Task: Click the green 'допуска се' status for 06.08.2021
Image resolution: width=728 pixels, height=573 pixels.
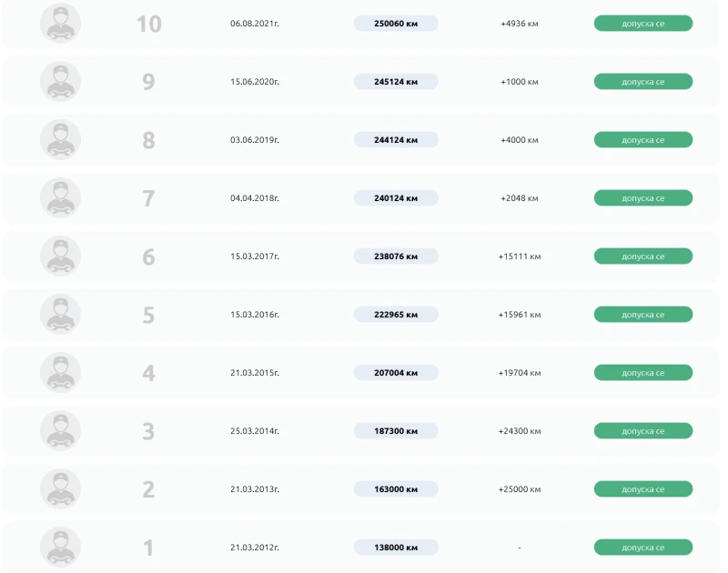Action: pos(642,24)
